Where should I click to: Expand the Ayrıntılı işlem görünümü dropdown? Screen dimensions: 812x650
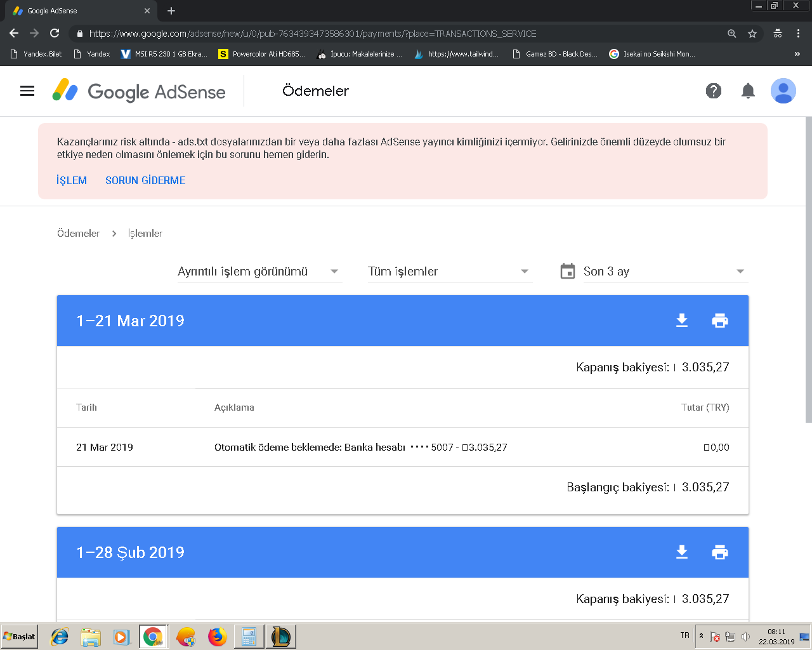(259, 272)
